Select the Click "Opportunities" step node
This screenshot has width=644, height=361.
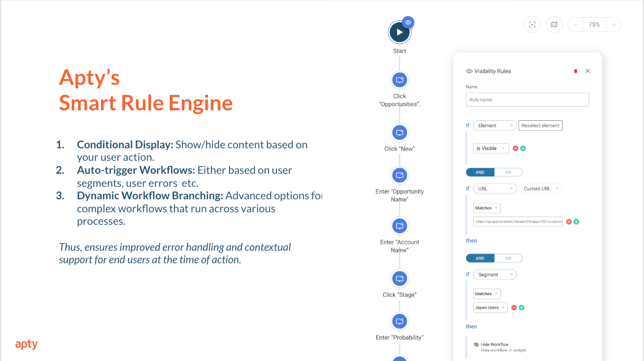pos(399,80)
